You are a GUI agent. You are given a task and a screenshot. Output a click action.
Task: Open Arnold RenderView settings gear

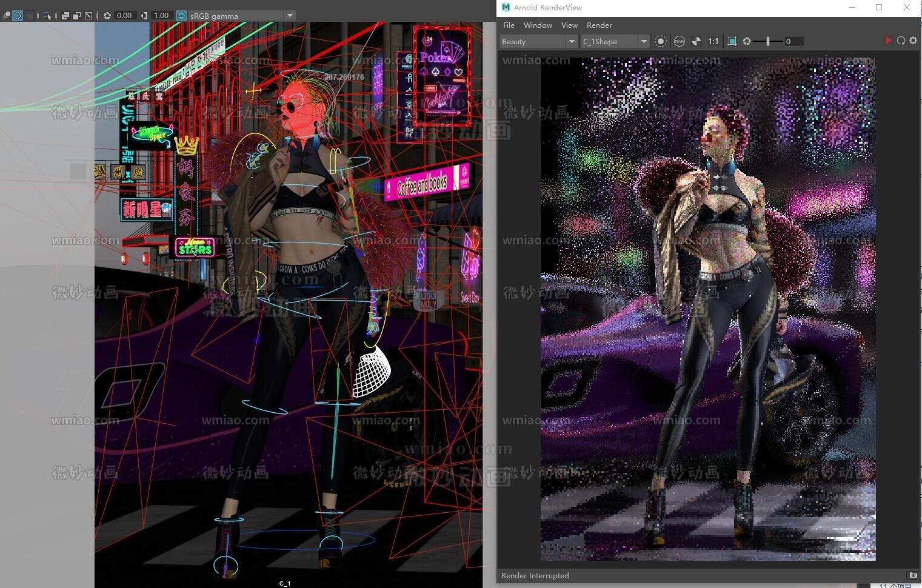(x=913, y=41)
